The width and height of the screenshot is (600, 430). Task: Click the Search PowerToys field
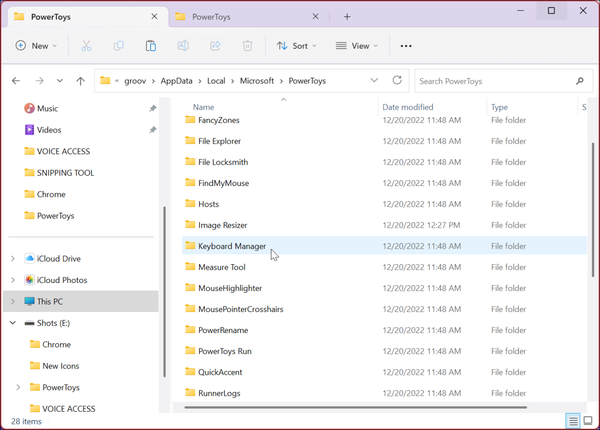click(x=495, y=80)
